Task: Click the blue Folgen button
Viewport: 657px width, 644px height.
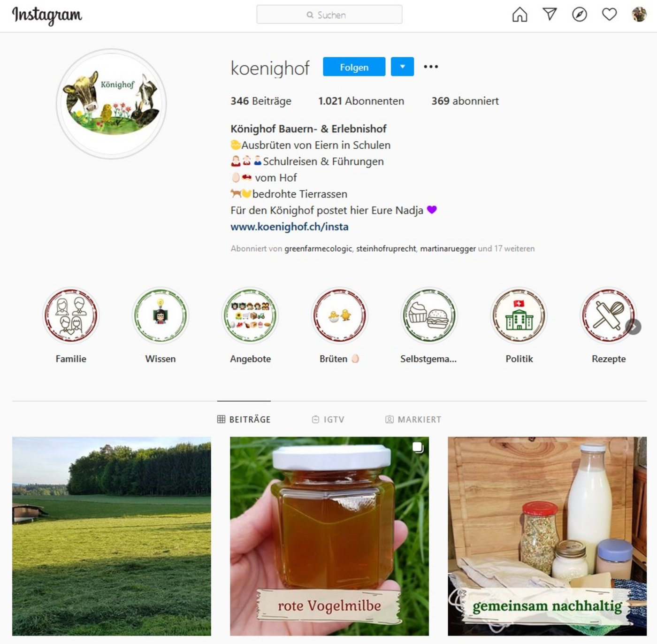Action: (354, 67)
